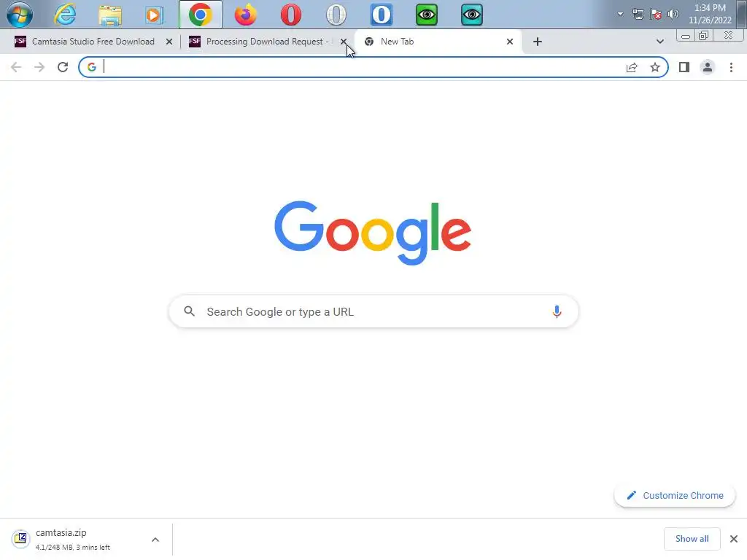Show hidden system tray icons
This screenshot has width=747, height=560.
click(620, 14)
